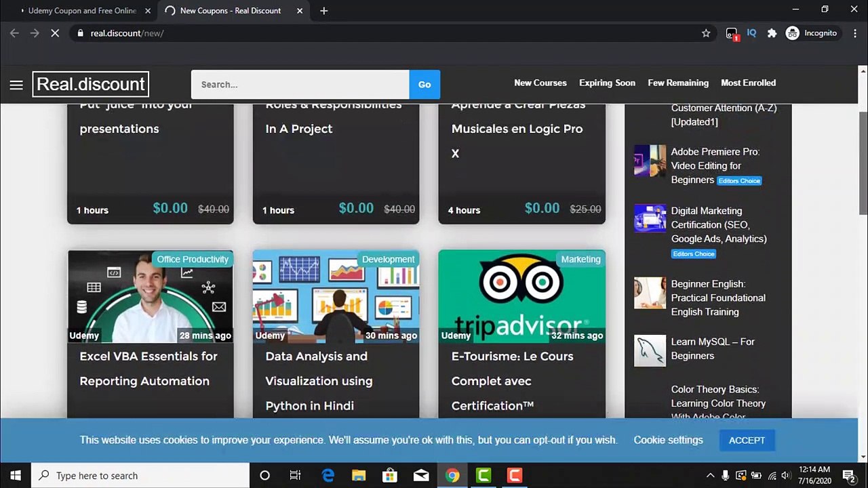Open Color Theory Basics sidebar link
868x488 pixels.
click(718, 403)
